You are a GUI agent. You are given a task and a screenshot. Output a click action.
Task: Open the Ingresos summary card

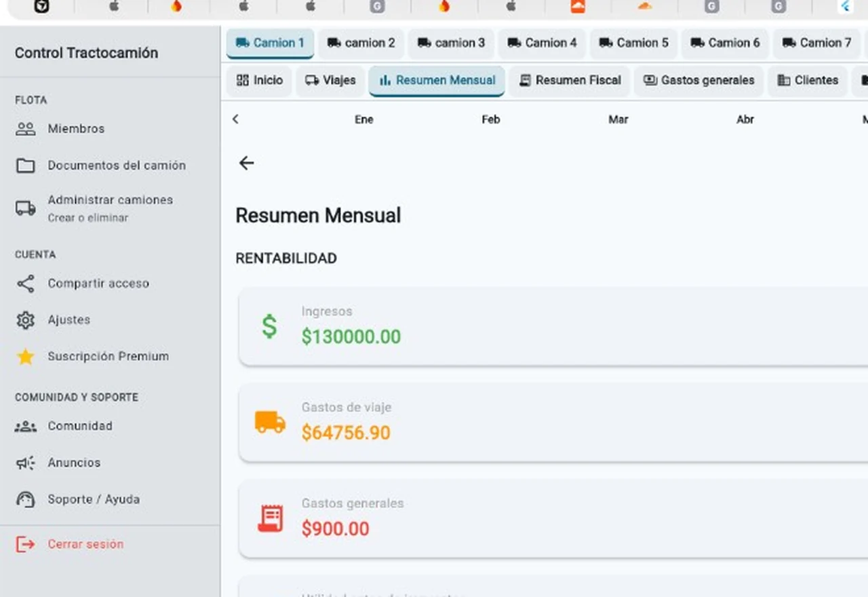(x=553, y=326)
